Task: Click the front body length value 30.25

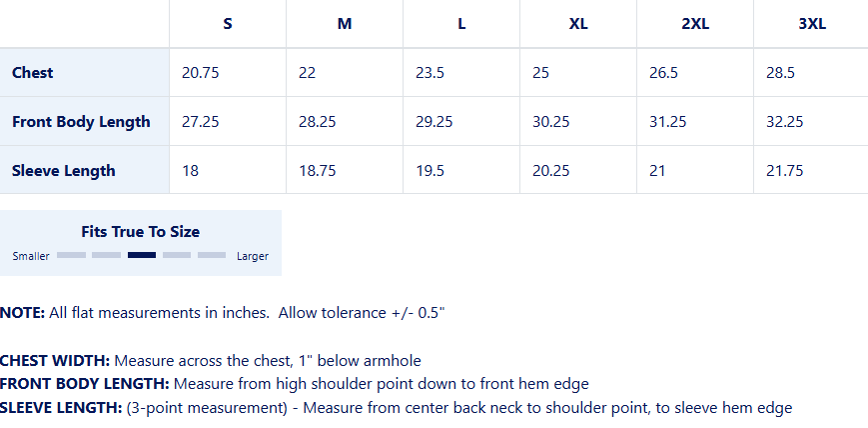Action: [x=550, y=121]
